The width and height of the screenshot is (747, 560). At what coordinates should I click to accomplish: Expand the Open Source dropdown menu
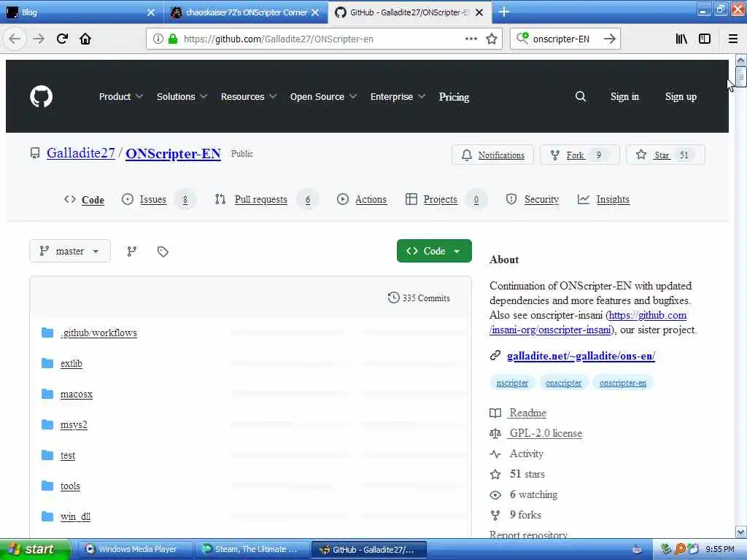[x=323, y=97]
